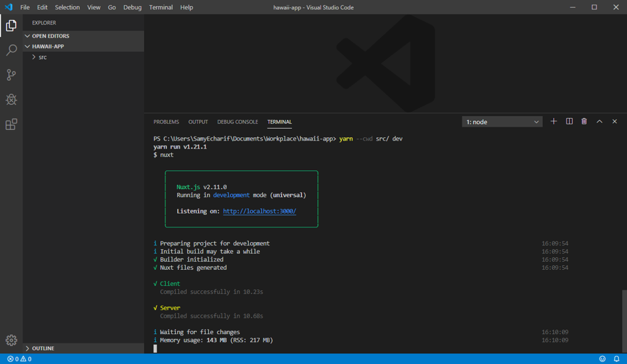Open the Go menu
This screenshot has width=627, height=364.
(x=111, y=7)
